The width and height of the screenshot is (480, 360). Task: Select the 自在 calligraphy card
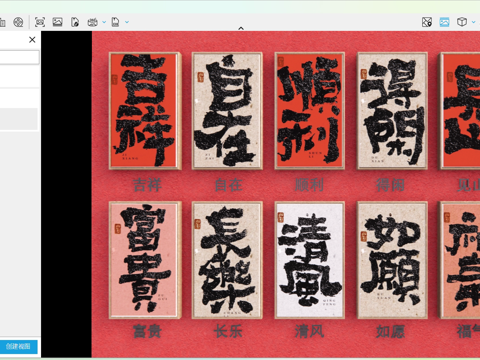[227, 111]
